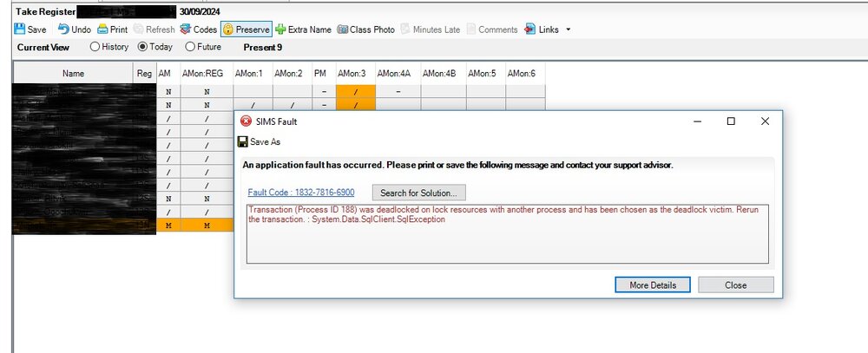
Task: Click the Search for Solution button
Action: click(x=418, y=193)
